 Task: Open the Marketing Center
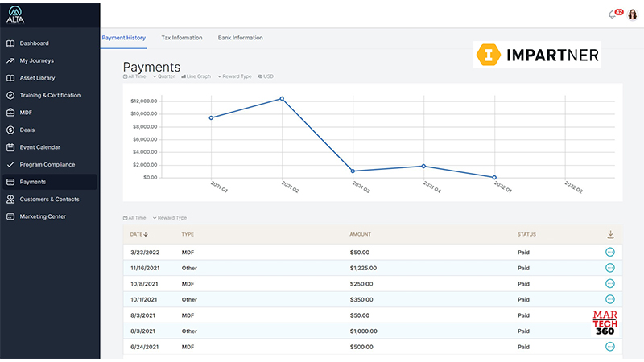(x=43, y=216)
